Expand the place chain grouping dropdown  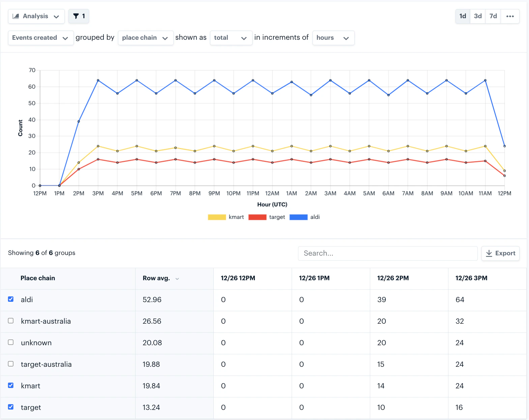pos(145,38)
